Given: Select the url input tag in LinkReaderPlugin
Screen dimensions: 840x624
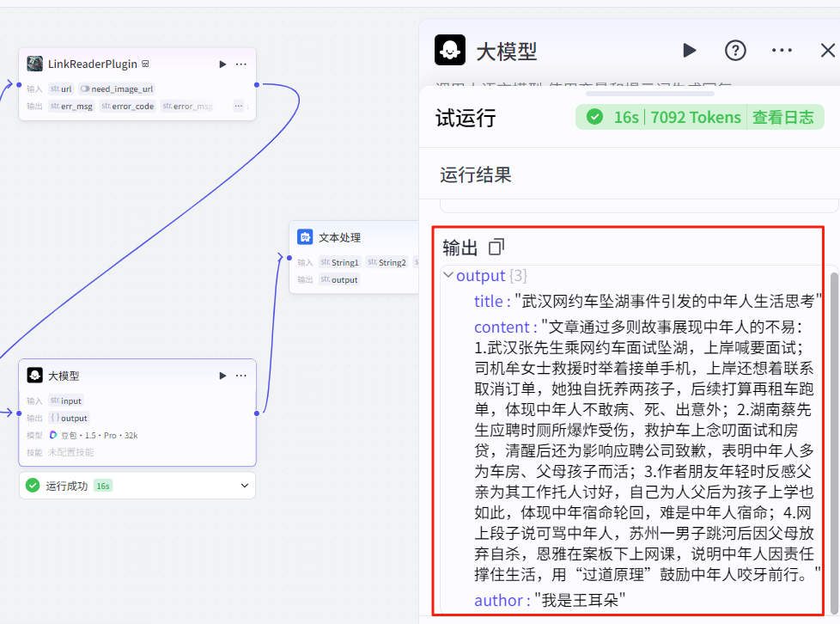Looking at the screenshot, I should click(61, 89).
